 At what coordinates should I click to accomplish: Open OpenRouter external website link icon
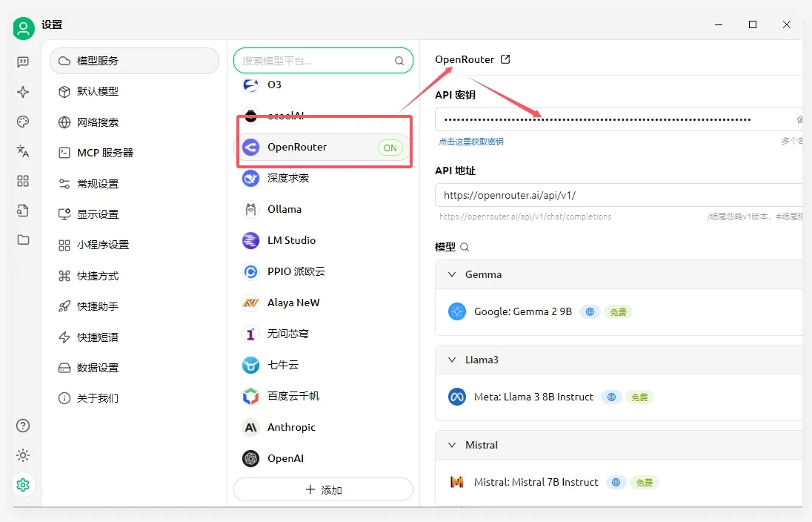click(x=505, y=59)
